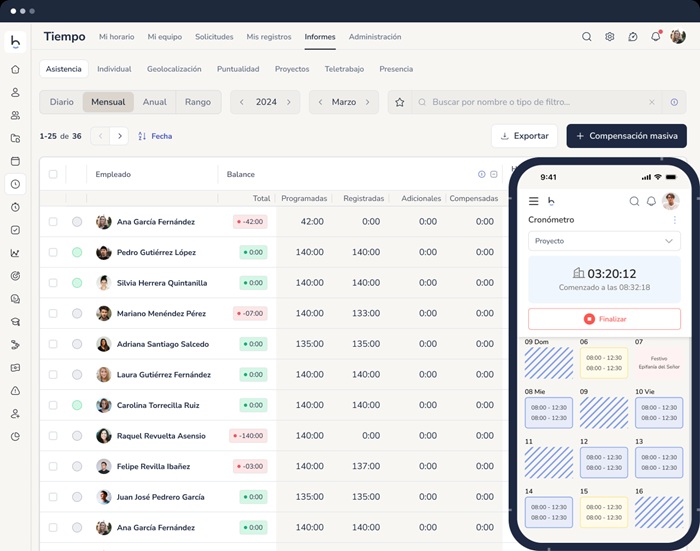700x551 pixels.
Task: Check Raquel Revuelta Asensio row checkbox
Action: [x=53, y=436]
